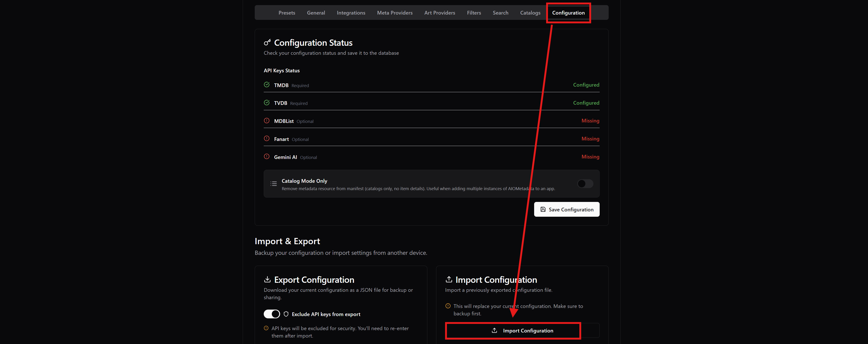The width and height of the screenshot is (868, 344).
Task: Click the red alert icon beside MDBList
Action: [x=266, y=120]
